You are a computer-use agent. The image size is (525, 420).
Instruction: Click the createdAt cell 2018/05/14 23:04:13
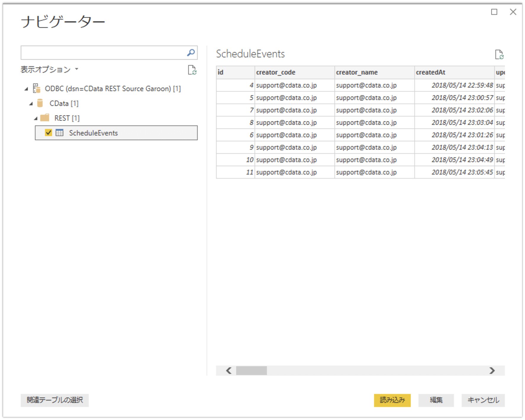coord(455,147)
